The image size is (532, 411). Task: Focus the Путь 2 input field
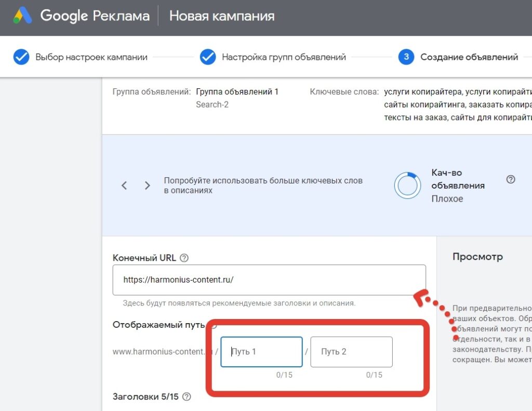coord(351,352)
